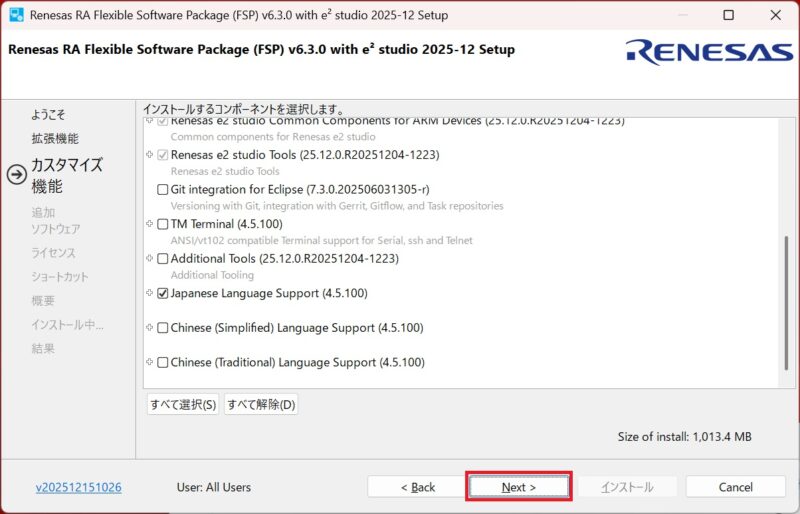Expand e2 studio Common Components node

[x=149, y=121]
